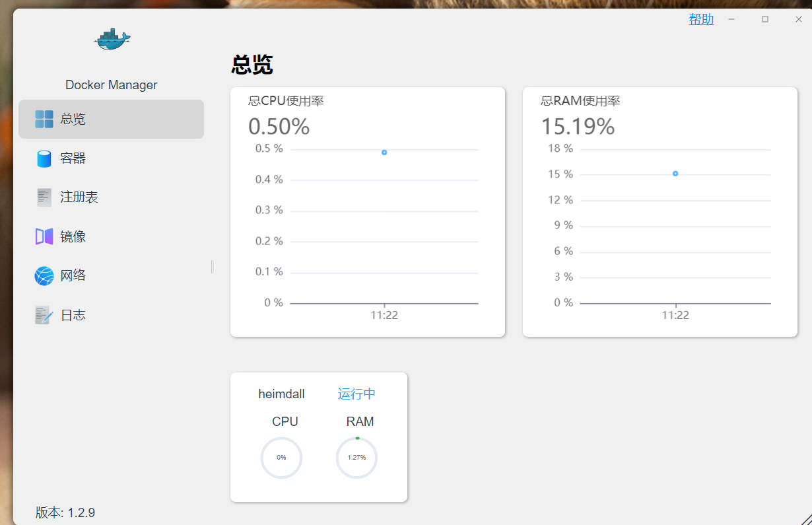
Task: Click the heimdall CPU usage ring
Action: tap(281, 458)
